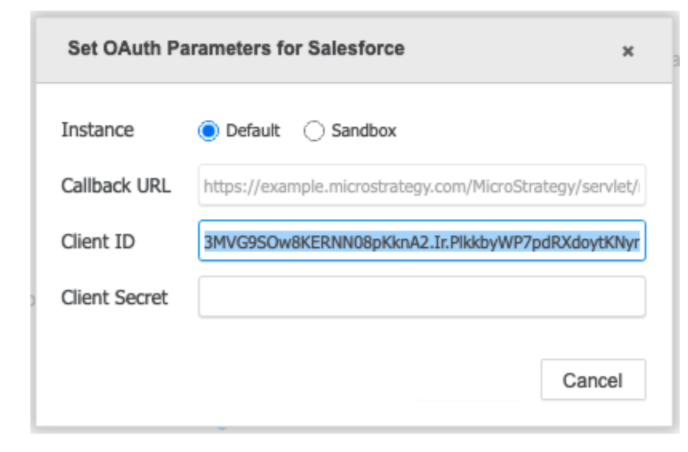Click the Instance label text
Screen dimensions: 688x452
click(97, 130)
